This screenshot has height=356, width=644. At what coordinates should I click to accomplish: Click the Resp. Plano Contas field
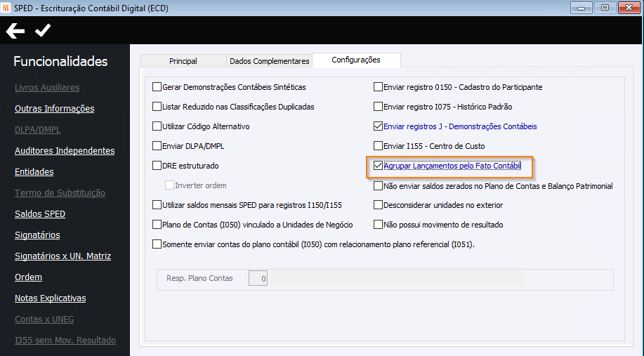tap(258, 279)
